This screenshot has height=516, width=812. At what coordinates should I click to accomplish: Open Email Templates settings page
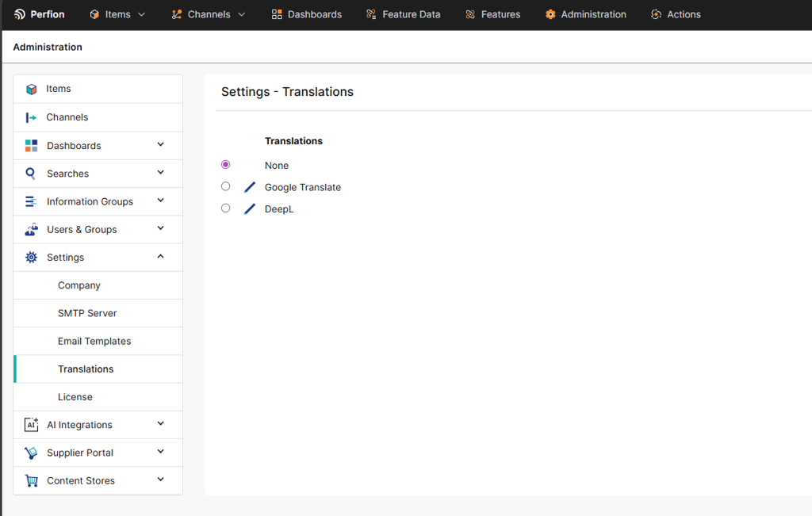(98, 341)
